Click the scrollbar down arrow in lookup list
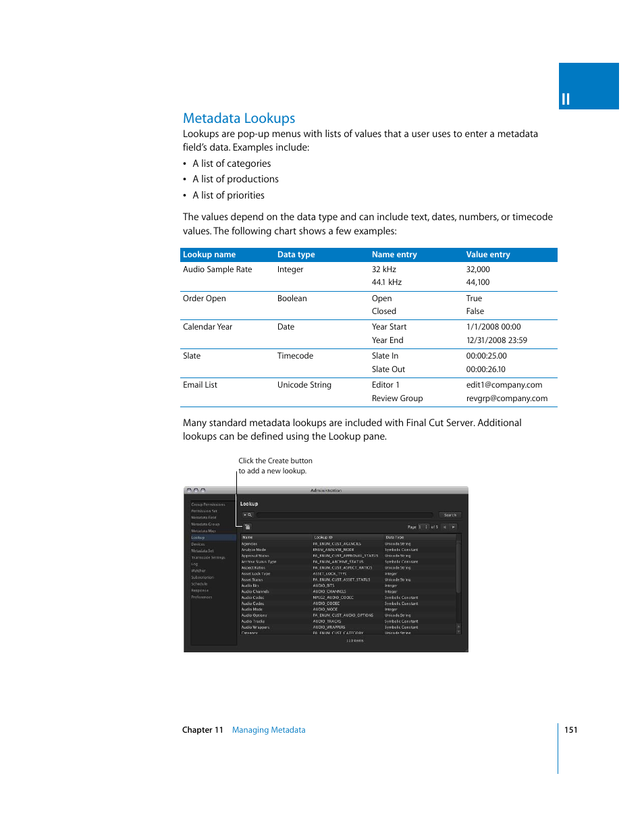The width and height of the screenshot is (644, 834). tap(459, 631)
